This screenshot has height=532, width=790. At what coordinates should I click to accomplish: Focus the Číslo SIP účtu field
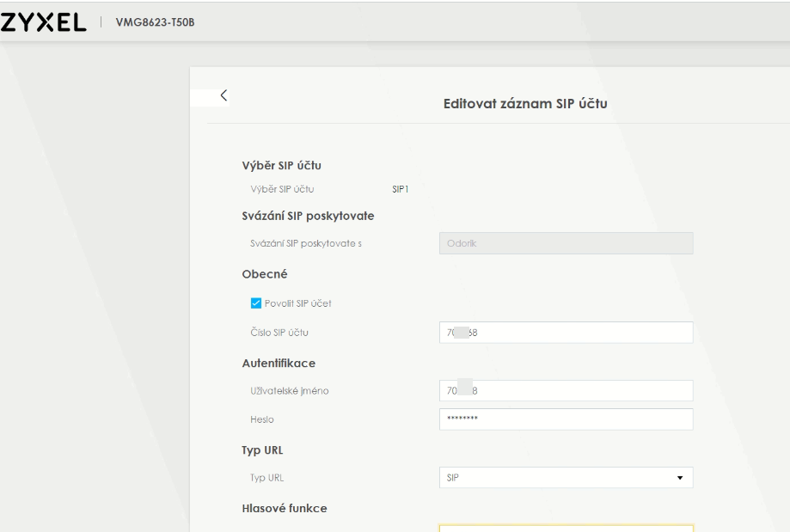(x=565, y=333)
